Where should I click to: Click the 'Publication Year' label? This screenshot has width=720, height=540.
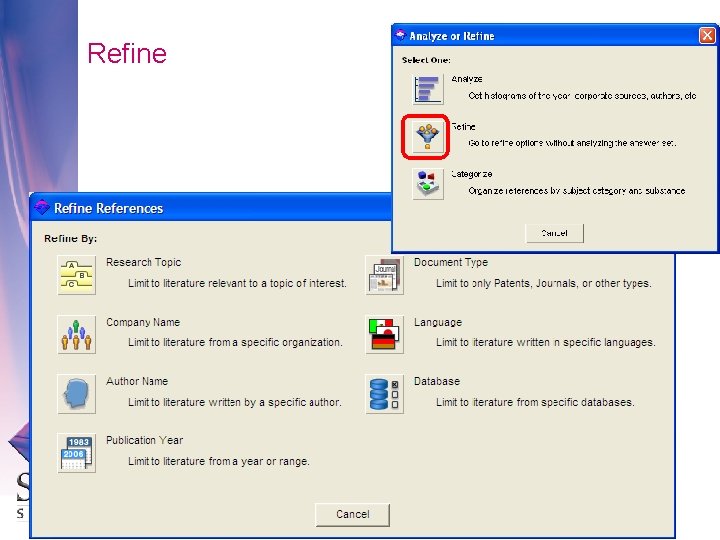(x=145, y=440)
